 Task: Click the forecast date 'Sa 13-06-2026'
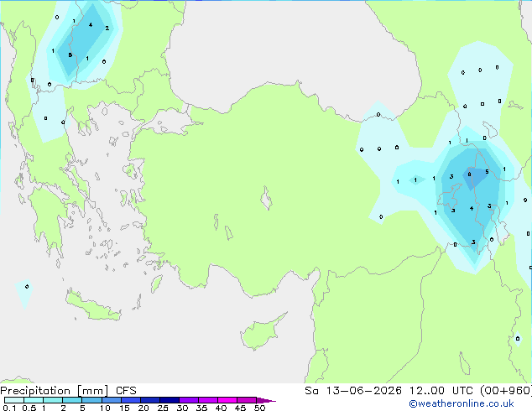353,391
